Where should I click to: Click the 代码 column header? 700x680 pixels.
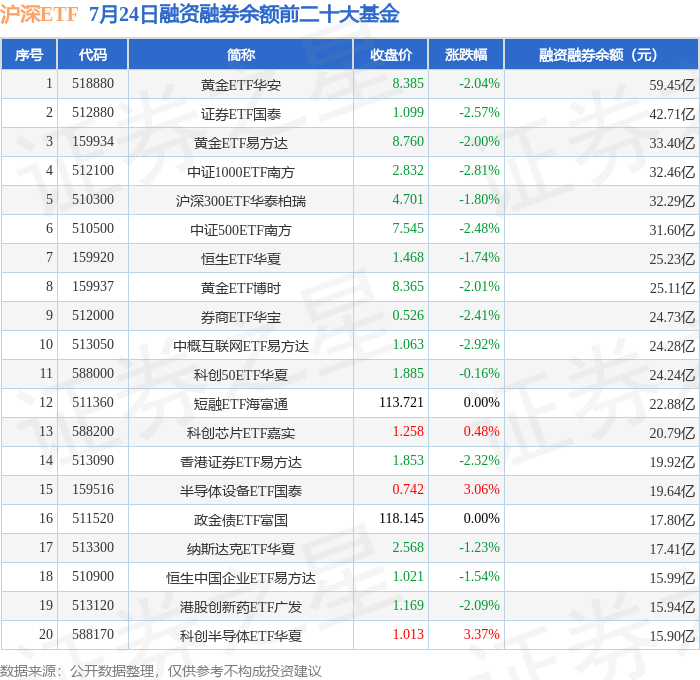pos(93,54)
